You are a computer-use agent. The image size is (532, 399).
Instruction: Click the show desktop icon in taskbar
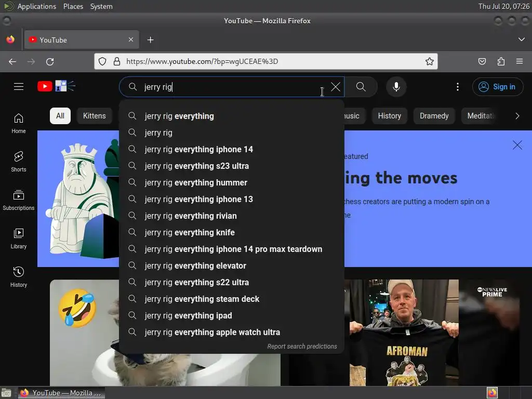[x=6, y=393]
